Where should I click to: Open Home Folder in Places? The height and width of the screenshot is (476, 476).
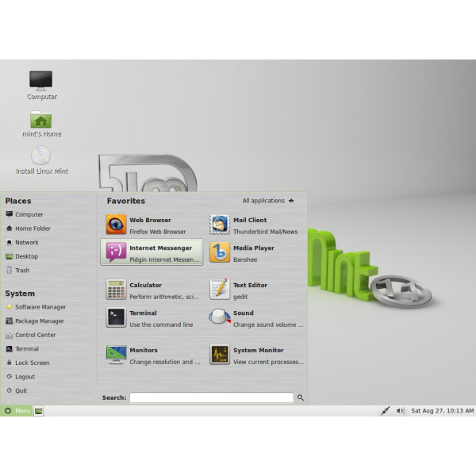[32, 228]
